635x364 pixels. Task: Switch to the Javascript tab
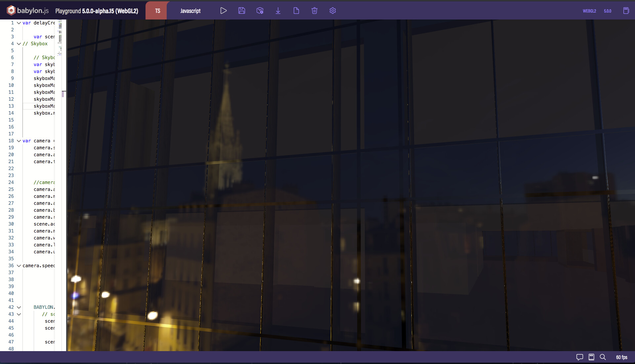coord(190,11)
